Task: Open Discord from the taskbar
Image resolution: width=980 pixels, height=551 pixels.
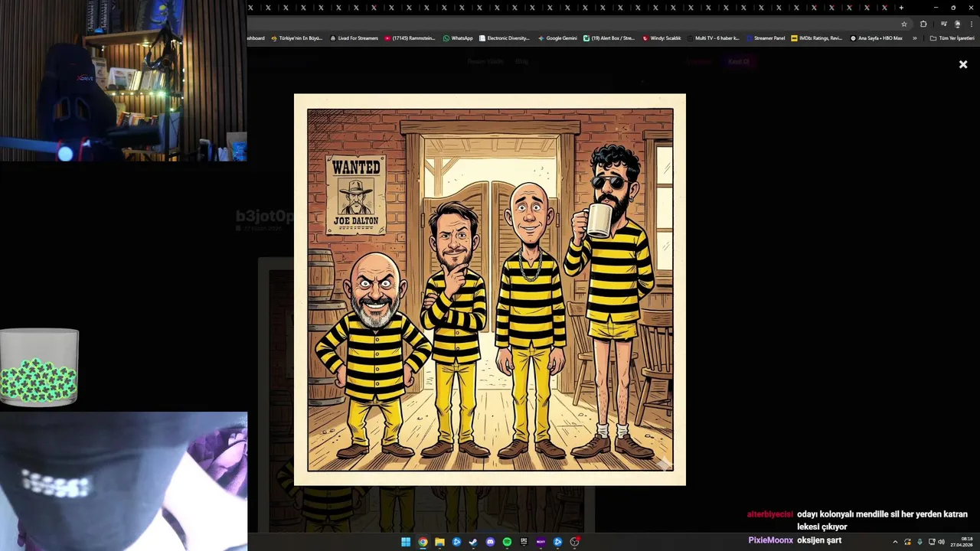Action: tap(490, 542)
